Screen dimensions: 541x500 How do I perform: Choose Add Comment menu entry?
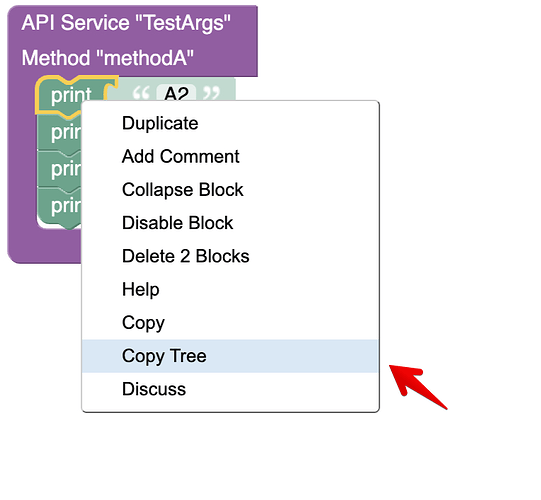click(230, 156)
